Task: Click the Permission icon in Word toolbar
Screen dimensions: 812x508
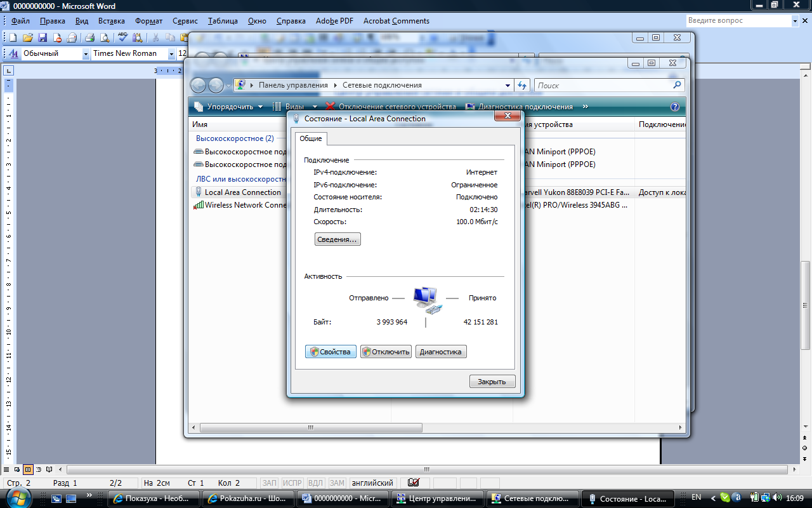Action: pos(57,37)
